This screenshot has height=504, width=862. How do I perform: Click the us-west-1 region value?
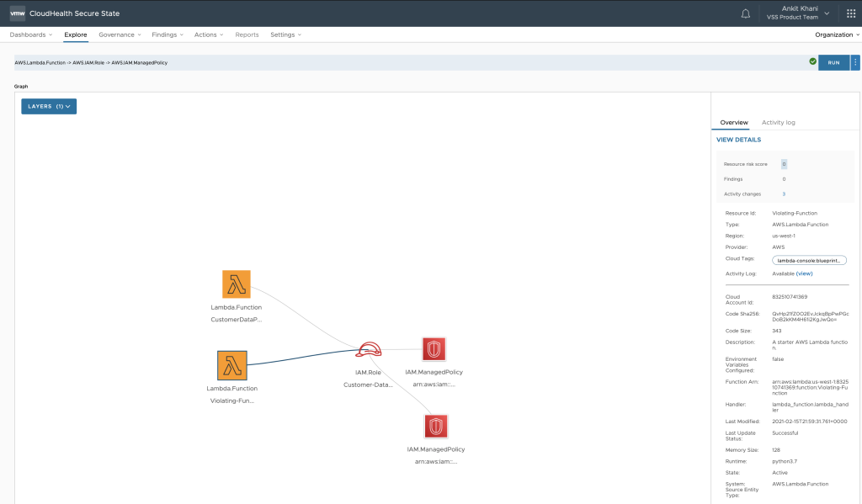click(x=784, y=236)
